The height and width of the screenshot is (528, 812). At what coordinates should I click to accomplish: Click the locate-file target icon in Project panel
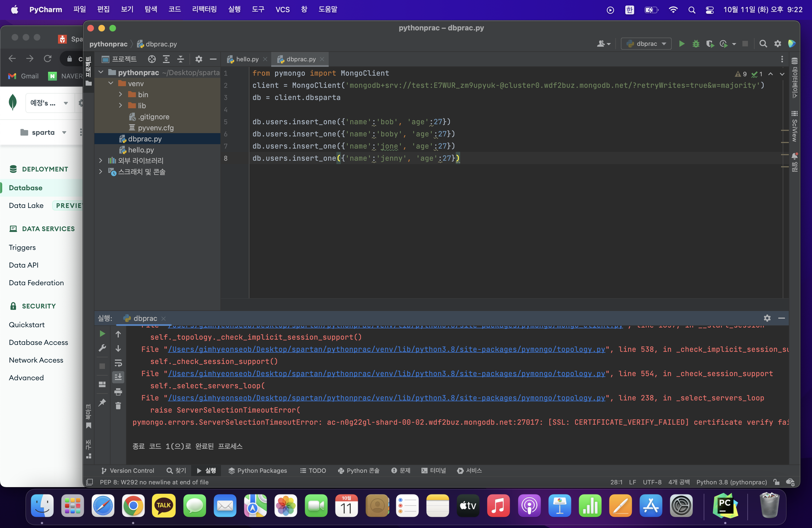[x=152, y=59]
